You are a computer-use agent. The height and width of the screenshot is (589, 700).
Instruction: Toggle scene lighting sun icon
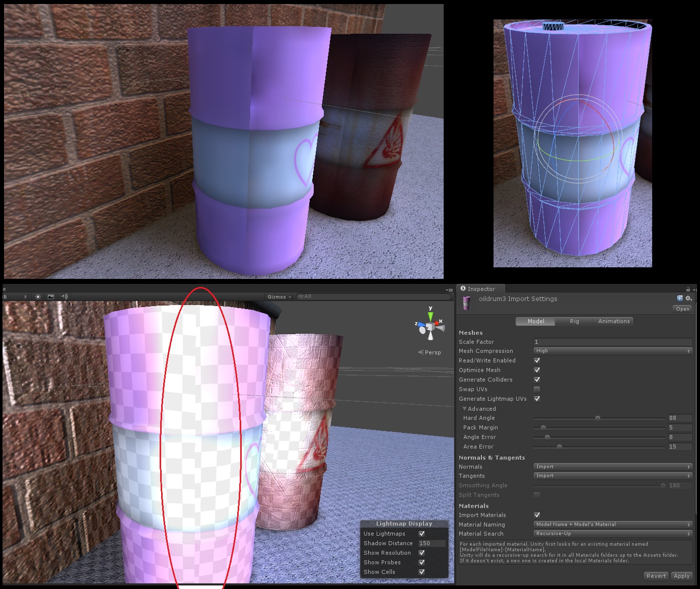(38, 297)
